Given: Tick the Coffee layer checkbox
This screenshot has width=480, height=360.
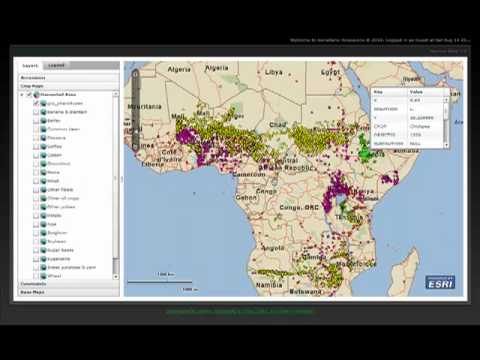Looking at the screenshot, I should point(36,146).
